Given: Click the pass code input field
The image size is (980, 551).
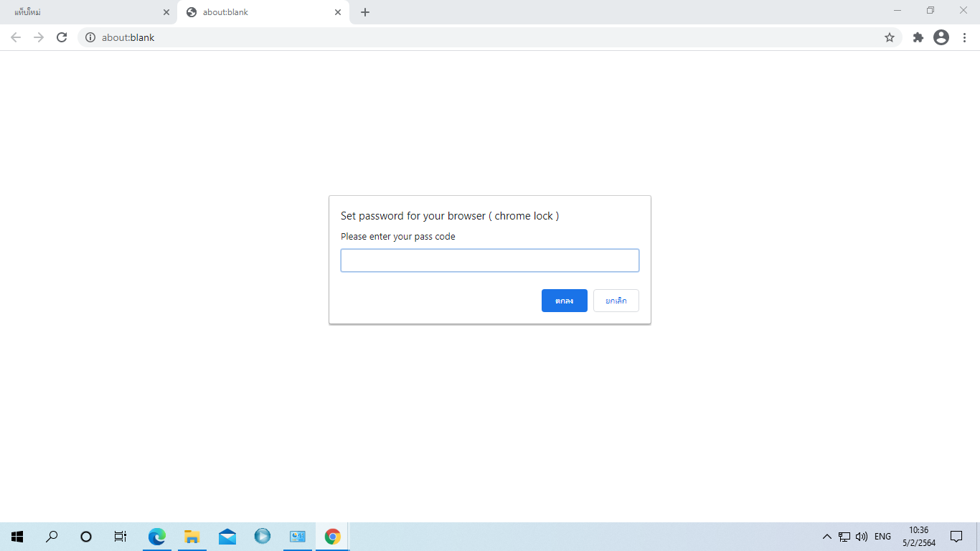Looking at the screenshot, I should tap(489, 260).
